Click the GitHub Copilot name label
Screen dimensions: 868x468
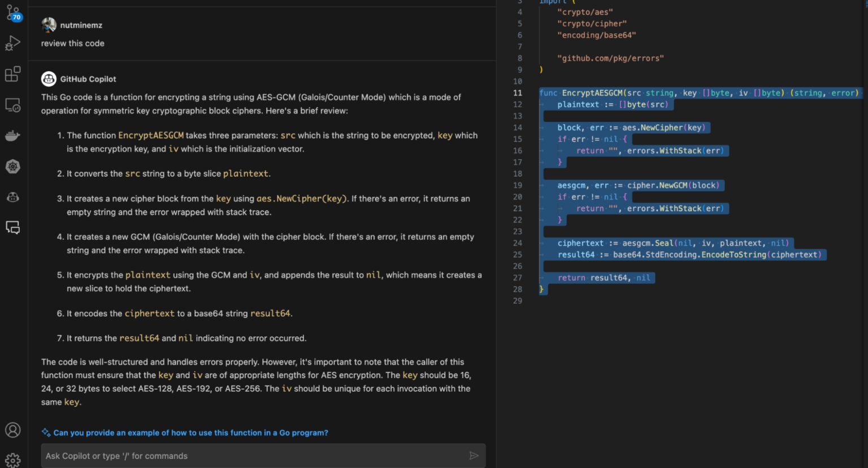click(88, 80)
